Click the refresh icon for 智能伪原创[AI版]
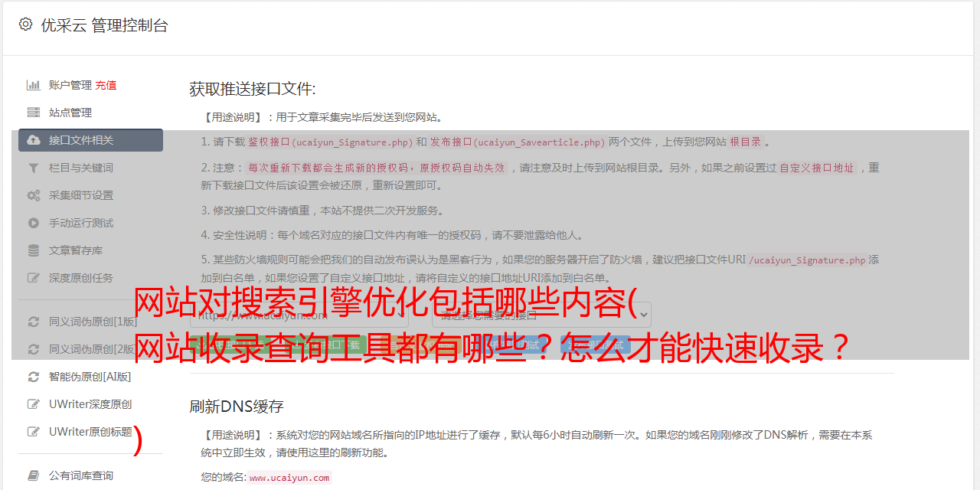 click(x=34, y=377)
